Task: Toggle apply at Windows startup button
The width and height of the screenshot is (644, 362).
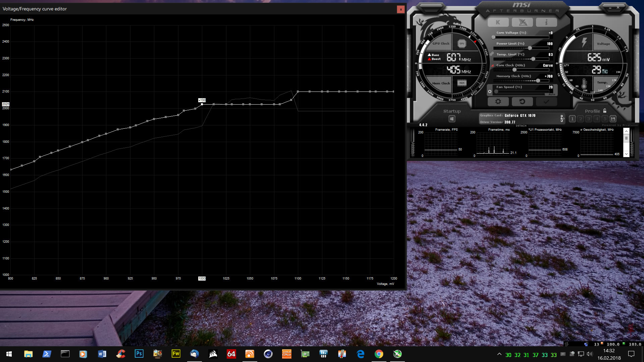Action: (x=452, y=119)
